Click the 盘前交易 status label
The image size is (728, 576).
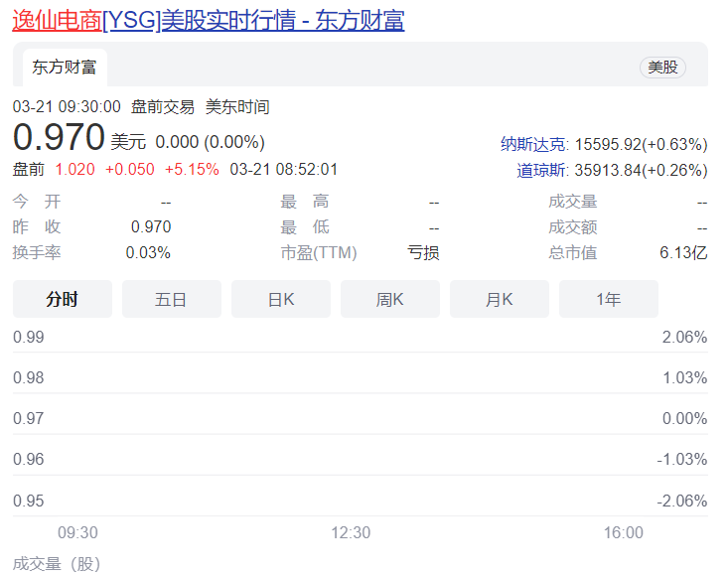coord(163,106)
